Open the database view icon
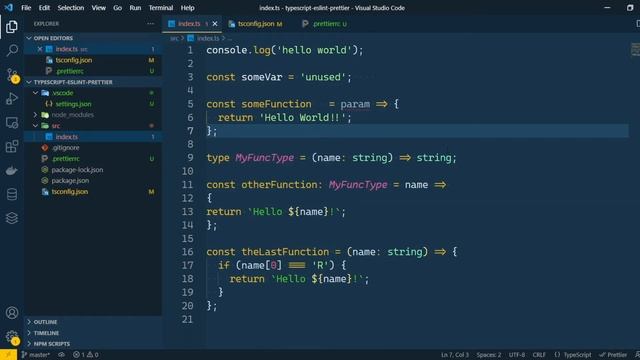This screenshot has height=360, width=640. [12, 194]
